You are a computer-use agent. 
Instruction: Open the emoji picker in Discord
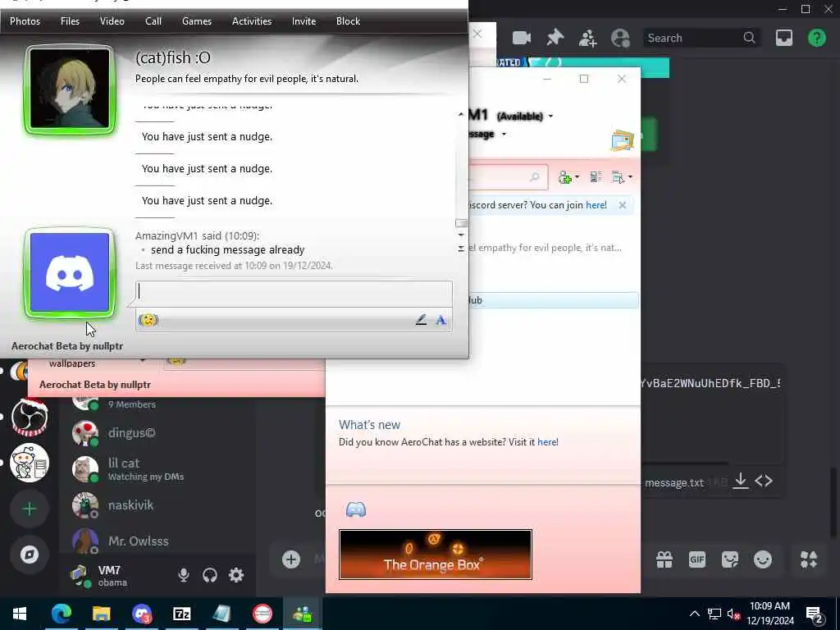tap(762, 559)
